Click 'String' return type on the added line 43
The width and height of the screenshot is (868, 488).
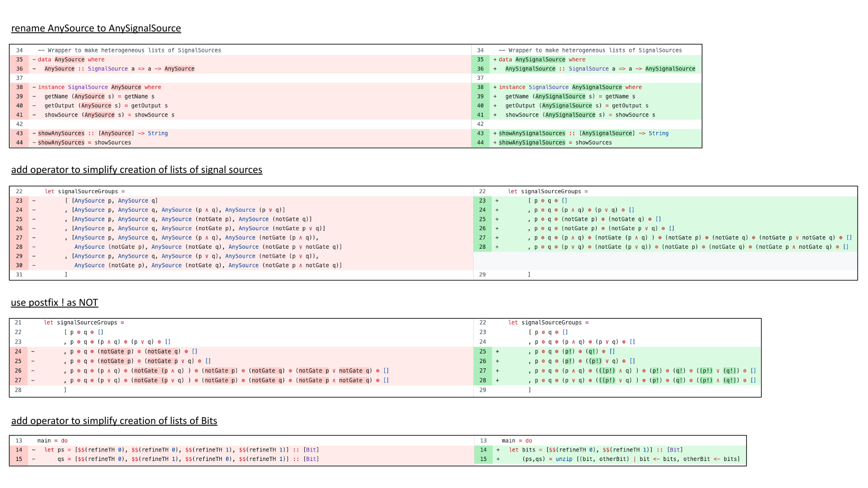658,133
